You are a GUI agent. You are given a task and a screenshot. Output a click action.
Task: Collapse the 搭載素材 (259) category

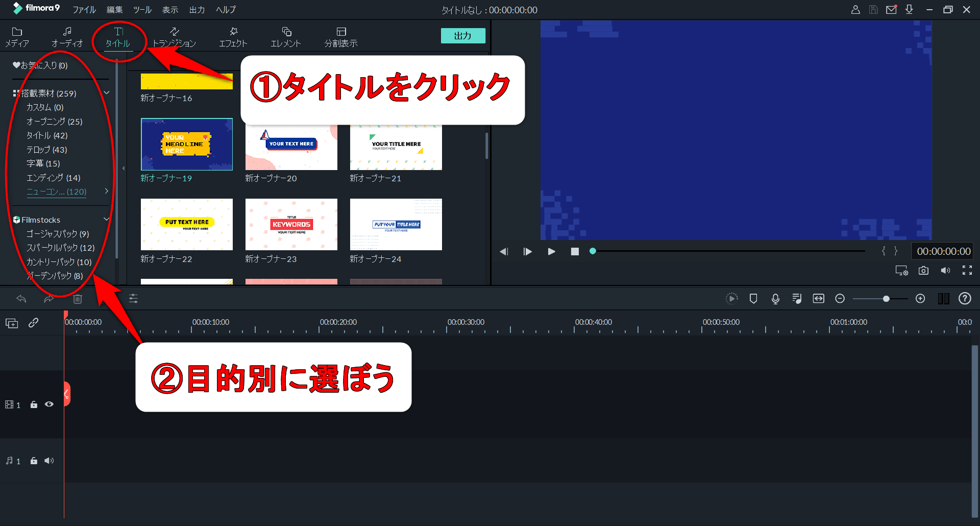107,93
